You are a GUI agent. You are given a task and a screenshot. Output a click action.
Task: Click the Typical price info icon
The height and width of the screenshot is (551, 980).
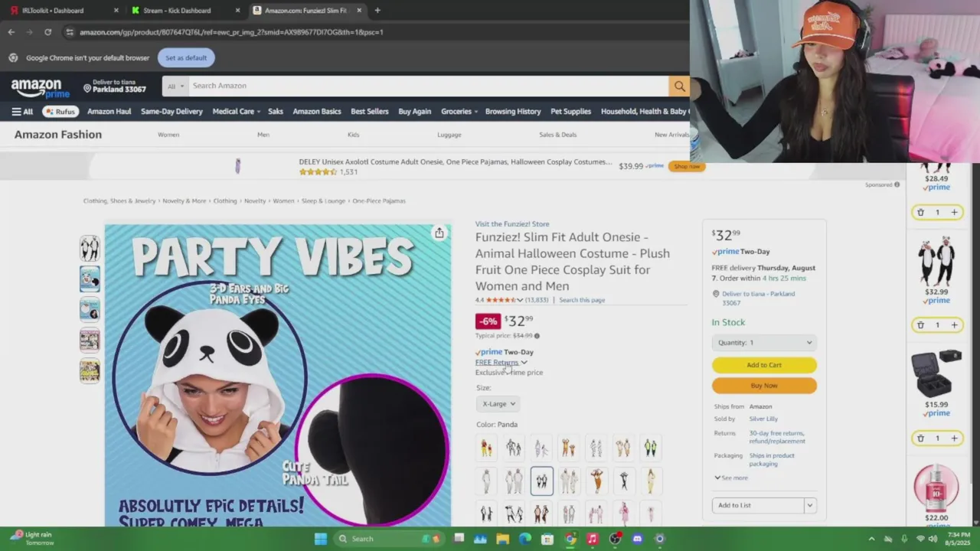pyautogui.click(x=537, y=336)
